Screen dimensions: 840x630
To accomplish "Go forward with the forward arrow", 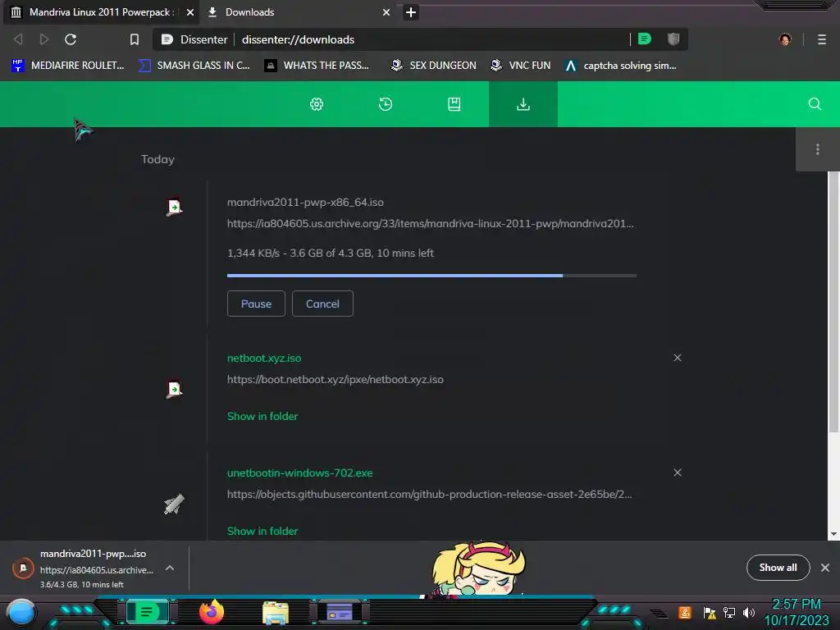I will tap(44, 39).
